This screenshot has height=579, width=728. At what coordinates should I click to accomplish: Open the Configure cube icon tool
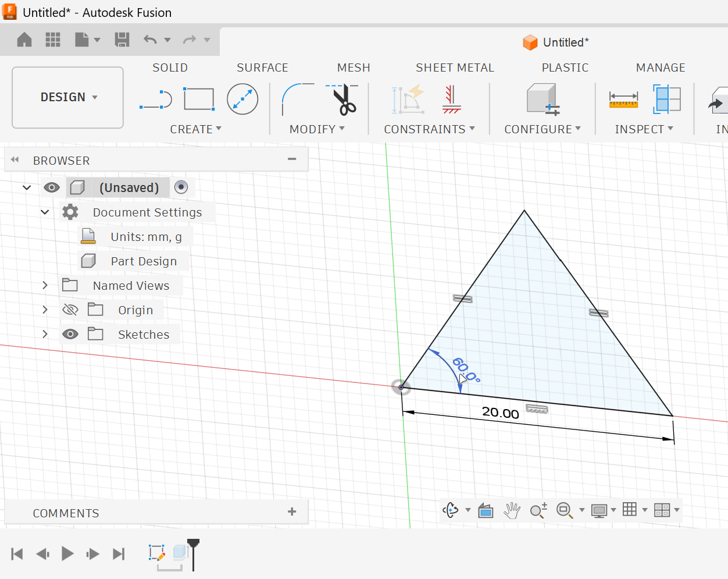point(543,99)
